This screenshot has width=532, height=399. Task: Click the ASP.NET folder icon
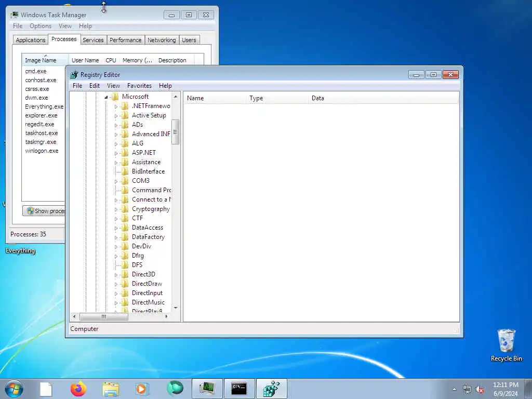click(125, 153)
